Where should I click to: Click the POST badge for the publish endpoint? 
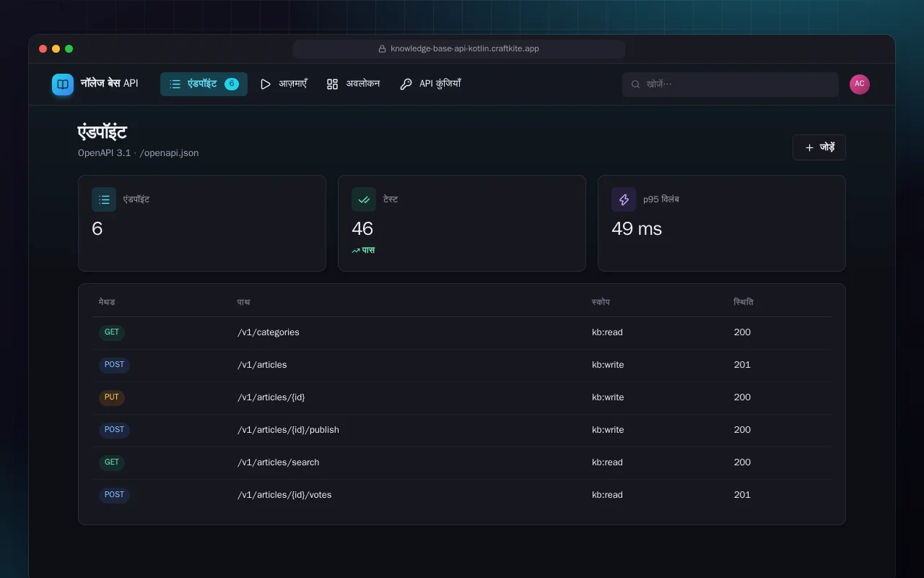[114, 430]
